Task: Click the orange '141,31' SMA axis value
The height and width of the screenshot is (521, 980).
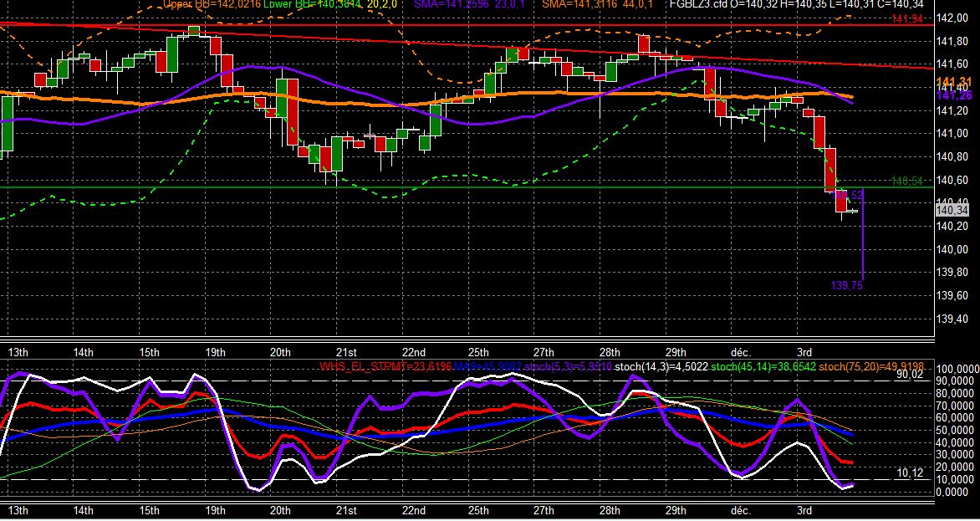Action: [x=954, y=83]
